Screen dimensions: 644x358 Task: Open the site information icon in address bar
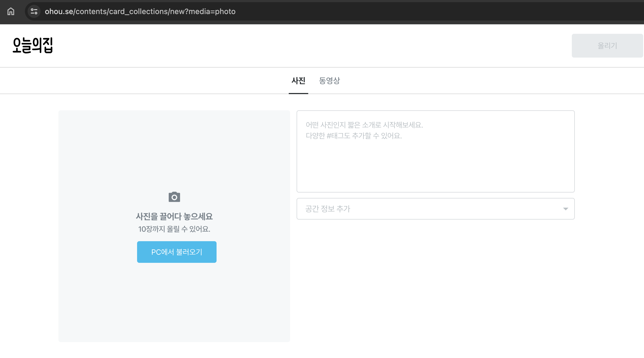coord(34,11)
